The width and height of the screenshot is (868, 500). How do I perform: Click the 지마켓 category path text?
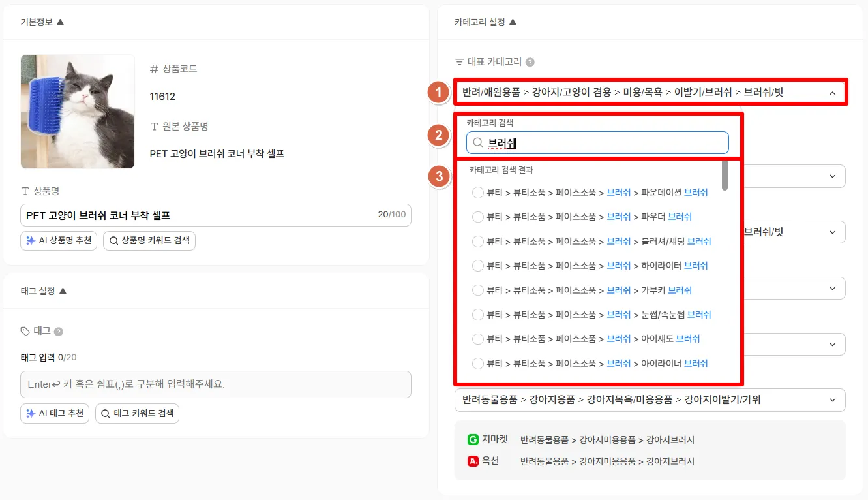tap(607, 440)
